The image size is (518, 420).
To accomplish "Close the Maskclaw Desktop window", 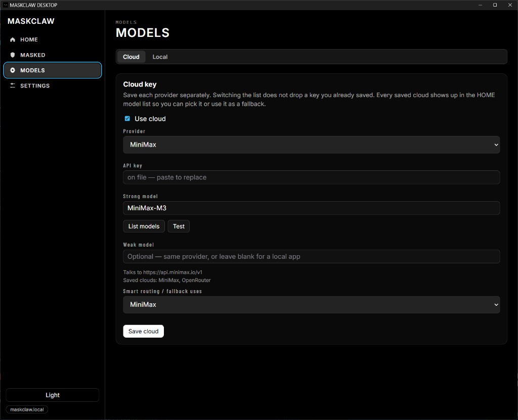I will coord(510,5).
